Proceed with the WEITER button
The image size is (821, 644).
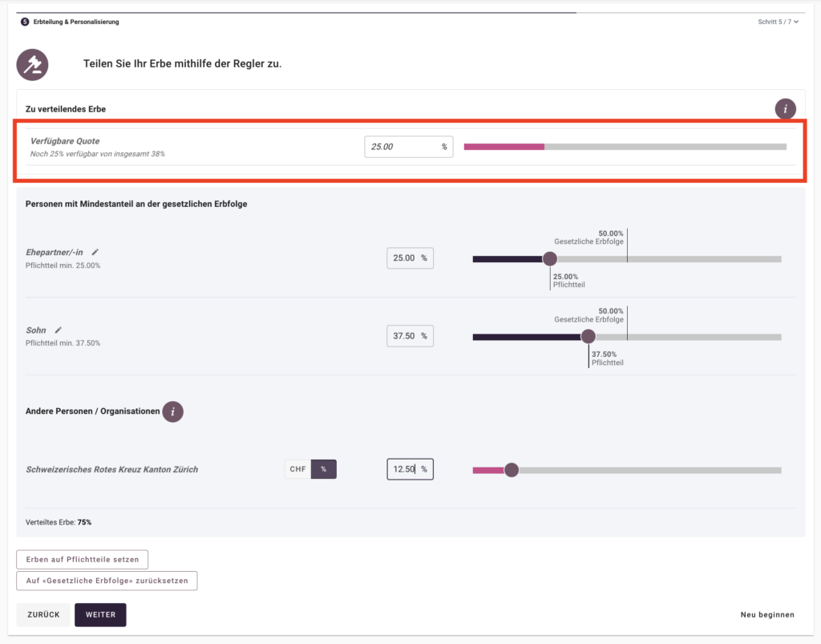tap(100, 615)
